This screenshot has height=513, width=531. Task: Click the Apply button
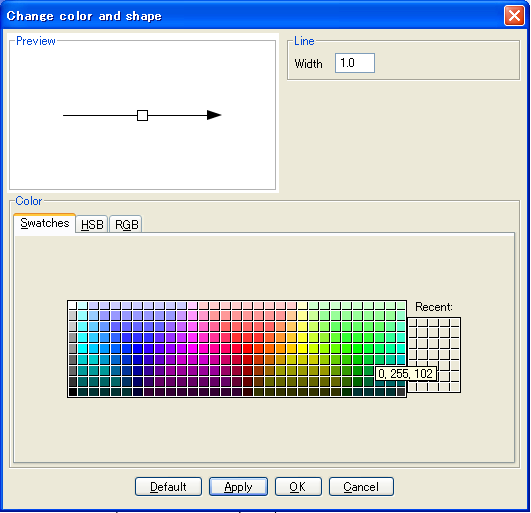click(238, 487)
